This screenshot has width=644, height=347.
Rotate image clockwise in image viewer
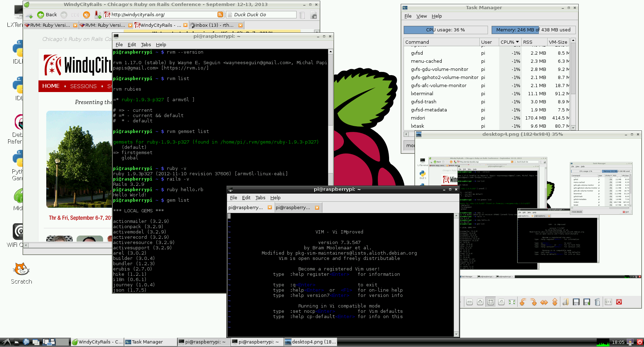click(533, 302)
